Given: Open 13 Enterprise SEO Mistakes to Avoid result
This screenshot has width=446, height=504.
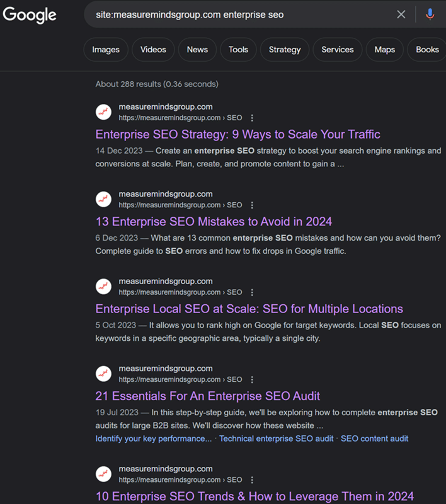Looking at the screenshot, I should pos(214,222).
